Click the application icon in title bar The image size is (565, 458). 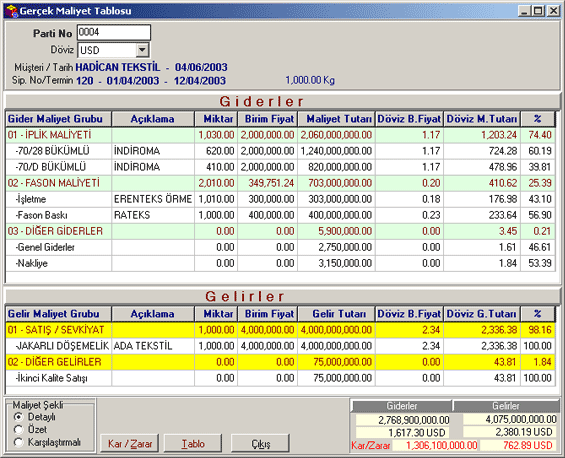tap(12, 11)
